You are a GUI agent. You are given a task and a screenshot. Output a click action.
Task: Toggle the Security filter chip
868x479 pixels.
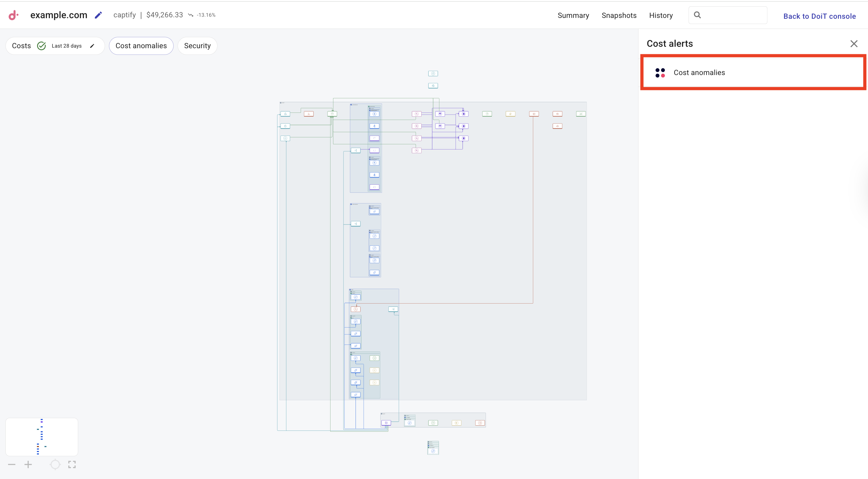coord(197,46)
